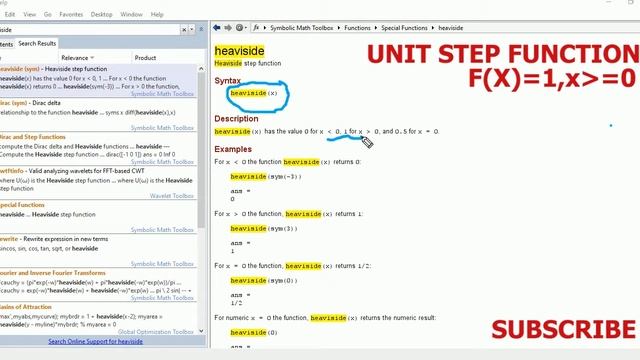640x360 pixels.
Task: Click the Syntax section heading
Action: (x=227, y=81)
